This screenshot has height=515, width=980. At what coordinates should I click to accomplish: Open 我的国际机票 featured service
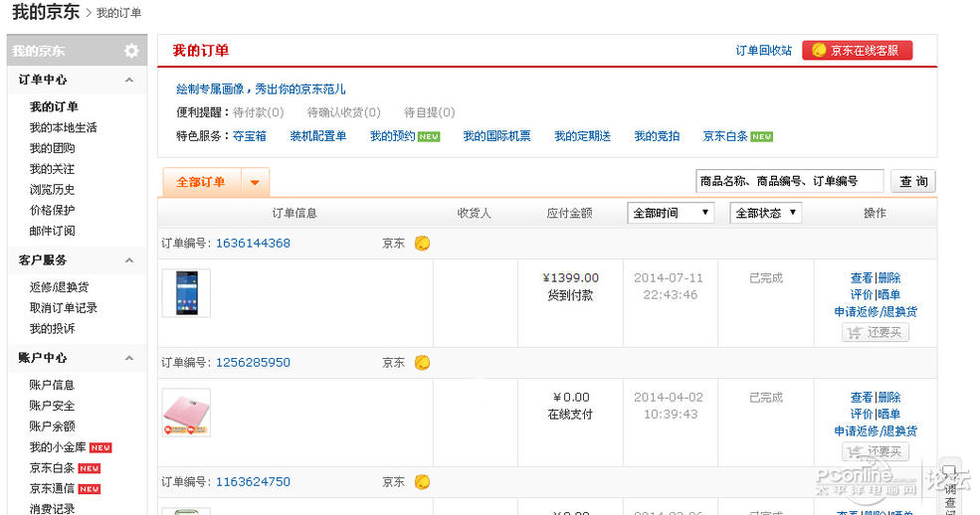496,136
